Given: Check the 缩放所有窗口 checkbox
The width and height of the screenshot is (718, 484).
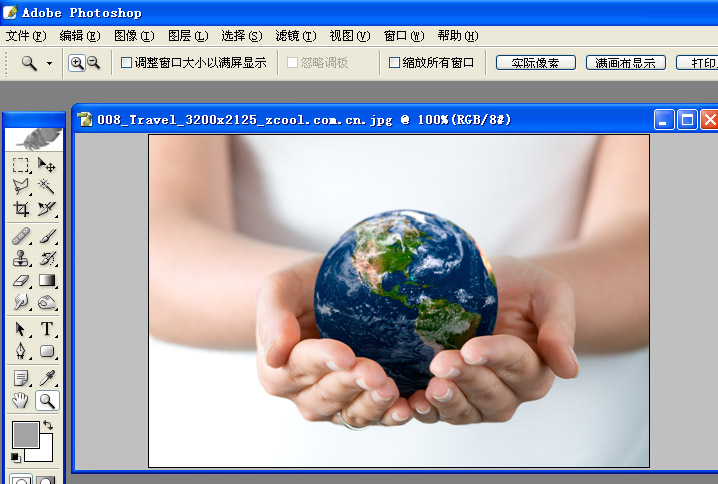Looking at the screenshot, I should [394, 63].
